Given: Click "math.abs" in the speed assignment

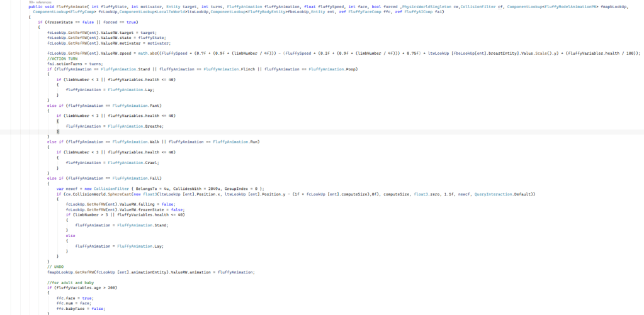Looking at the screenshot, I should click(x=147, y=53).
